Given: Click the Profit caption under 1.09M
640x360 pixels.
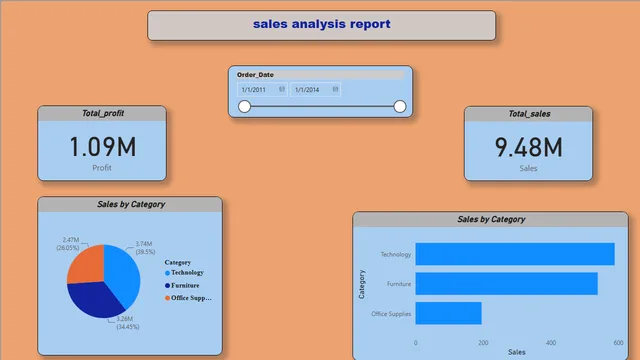Looking at the screenshot, I should tap(102, 168).
